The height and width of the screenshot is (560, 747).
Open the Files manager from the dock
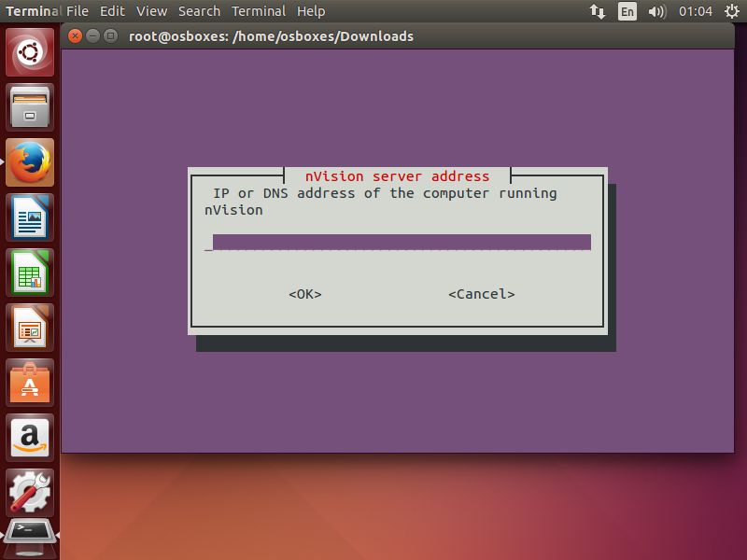click(x=30, y=107)
